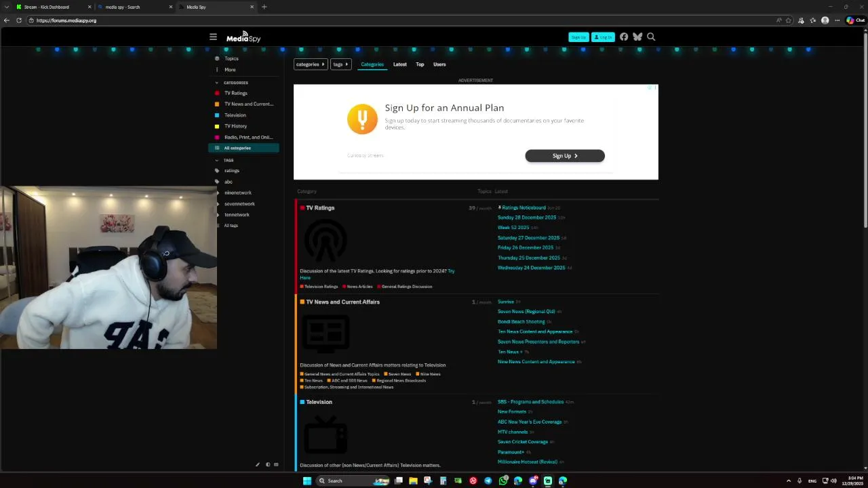Open File Explorer from taskbar
The height and width of the screenshot is (488, 868).
tap(413, 481)
